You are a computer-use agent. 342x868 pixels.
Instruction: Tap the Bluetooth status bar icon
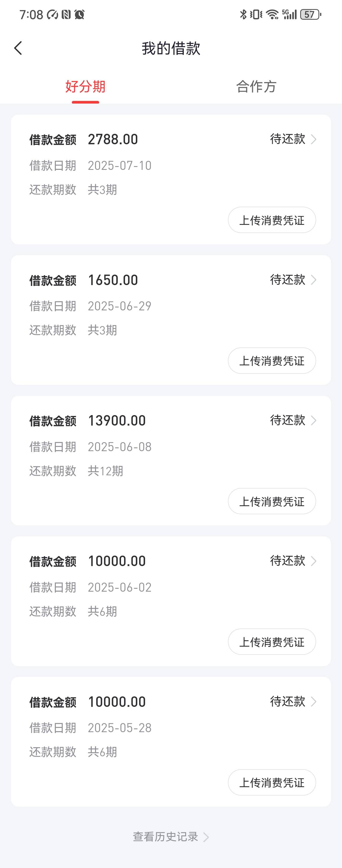click(243, 15)
